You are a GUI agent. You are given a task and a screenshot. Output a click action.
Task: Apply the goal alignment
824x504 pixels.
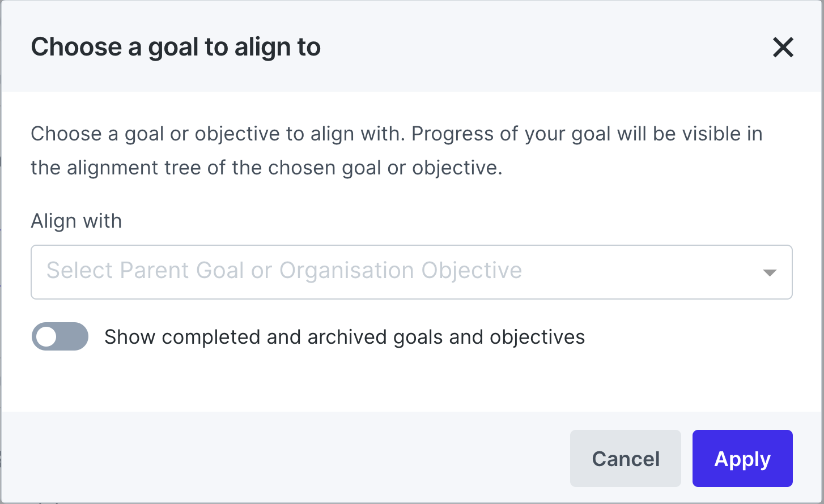[742, 459]
